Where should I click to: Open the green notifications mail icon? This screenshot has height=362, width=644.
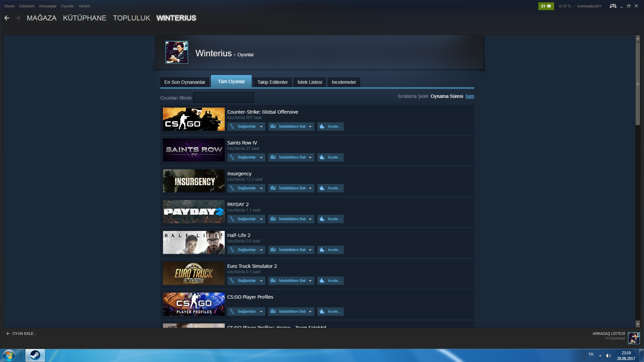tap(546, 6)
